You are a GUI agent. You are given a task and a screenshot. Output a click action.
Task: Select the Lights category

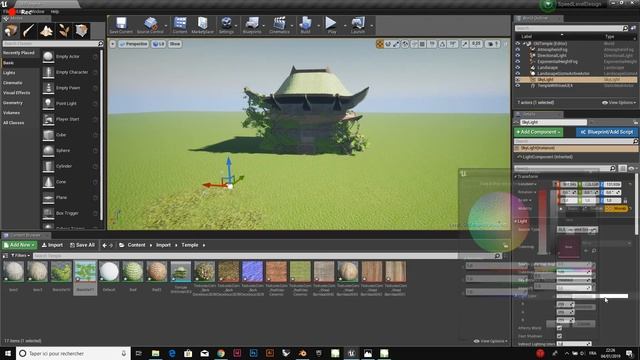[x=9, y=73]
